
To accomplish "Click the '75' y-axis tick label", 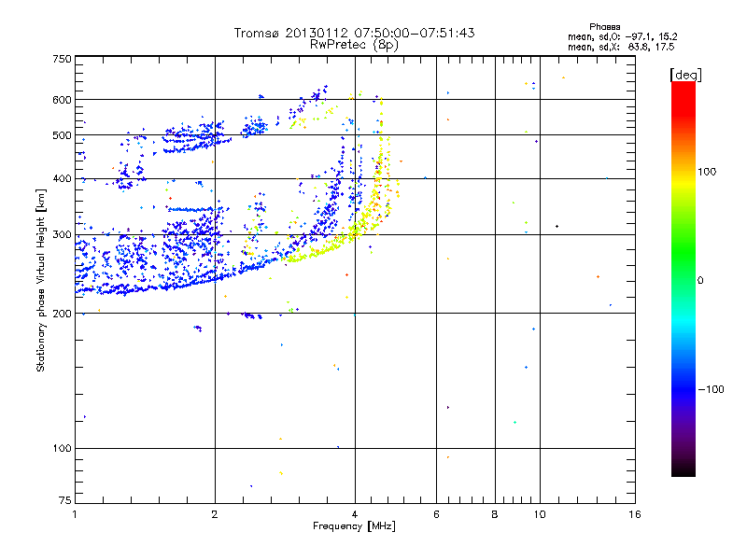I will (64, 500).
